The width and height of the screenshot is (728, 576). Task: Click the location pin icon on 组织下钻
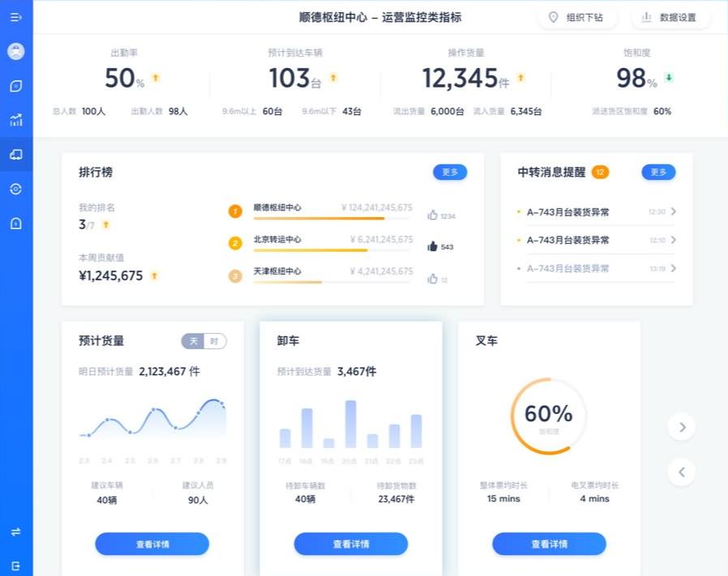[554, 17]
